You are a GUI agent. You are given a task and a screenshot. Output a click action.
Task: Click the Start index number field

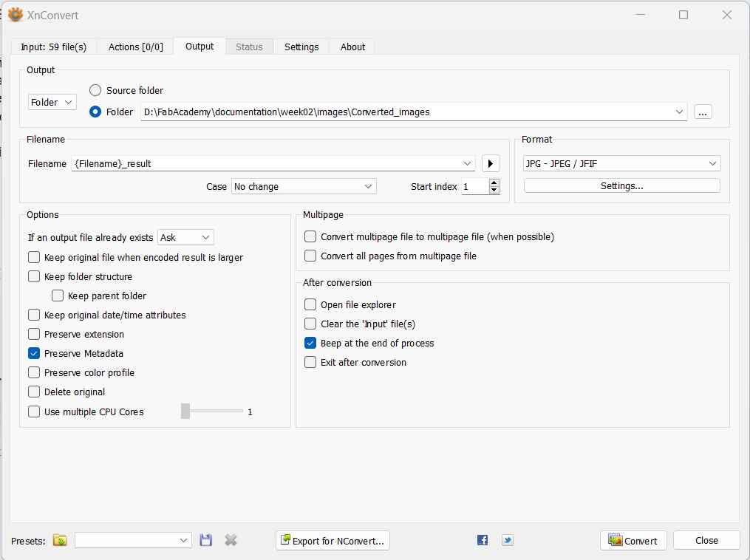point(475,186)
